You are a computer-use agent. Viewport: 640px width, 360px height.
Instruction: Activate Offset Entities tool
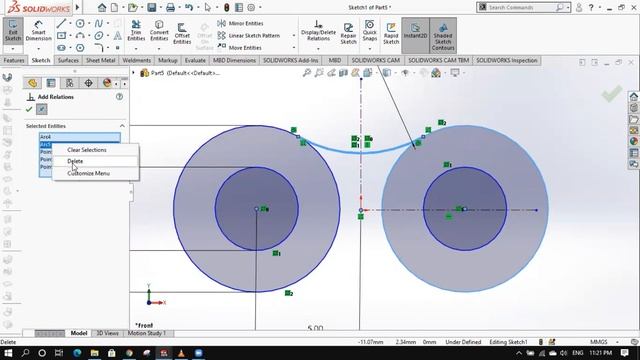pyautogui.click(x=182, y=33)
